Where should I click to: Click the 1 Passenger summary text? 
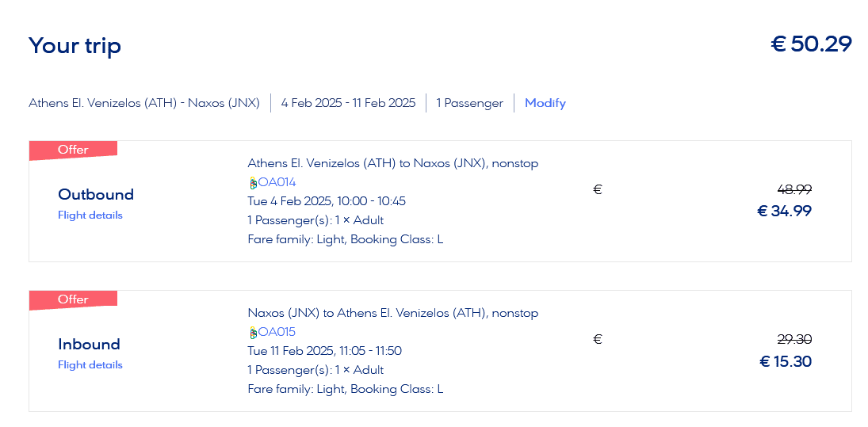(469, 103)
